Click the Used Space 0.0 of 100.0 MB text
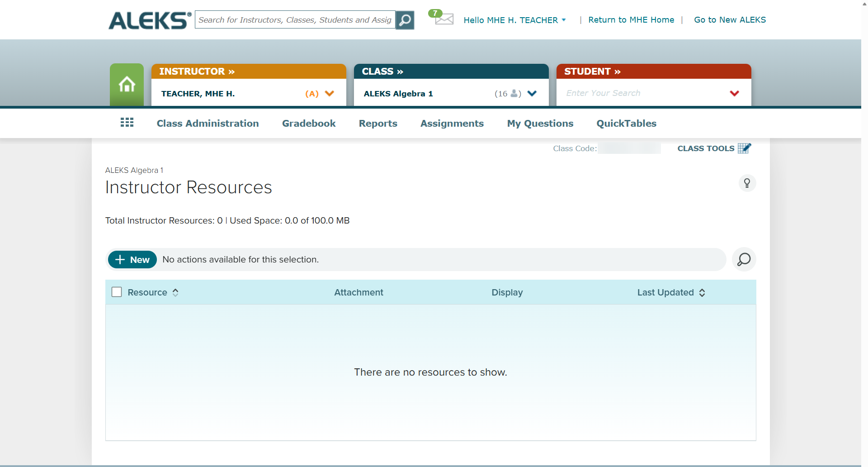 point(290,221)
